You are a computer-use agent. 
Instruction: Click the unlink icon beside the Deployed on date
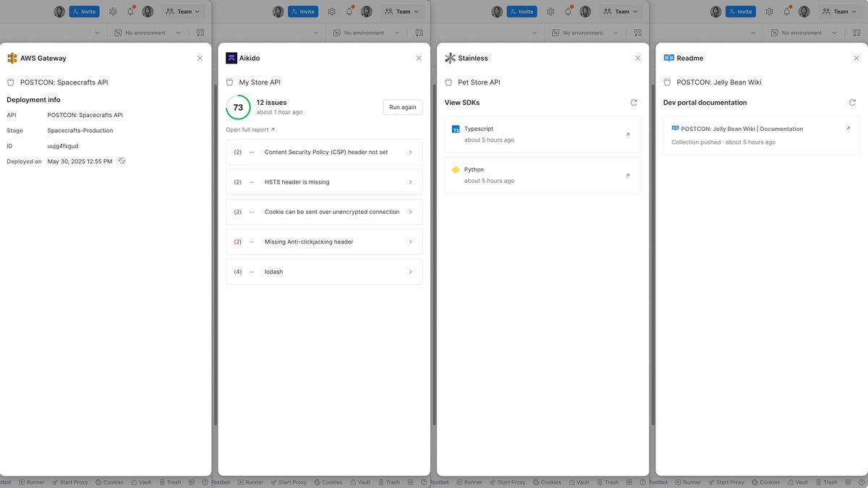pos(122,160)
